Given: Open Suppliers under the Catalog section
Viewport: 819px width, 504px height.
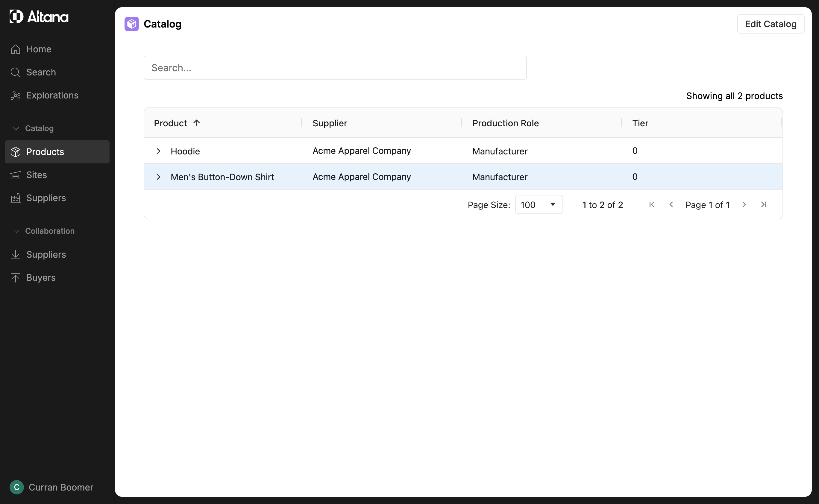Looking at the screenshot, I should point(46,198).
